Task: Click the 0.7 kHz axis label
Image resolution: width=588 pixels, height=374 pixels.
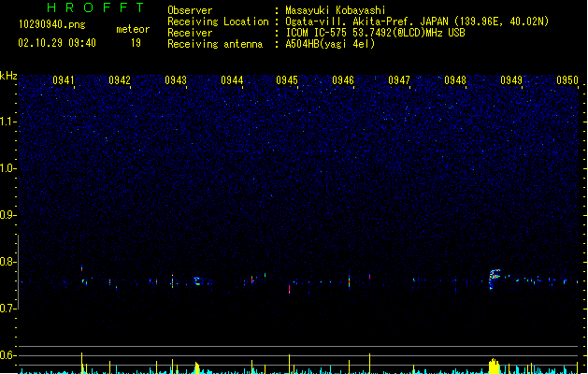Action: pyautogui.click(x=7, y=309)
